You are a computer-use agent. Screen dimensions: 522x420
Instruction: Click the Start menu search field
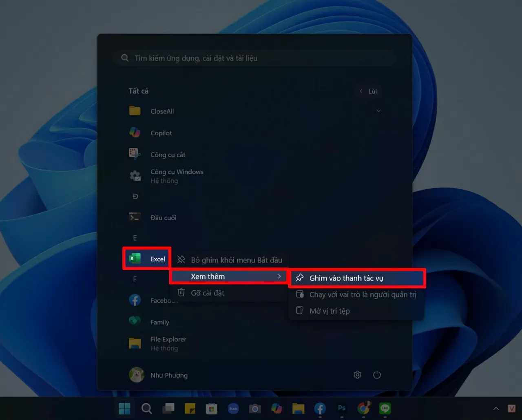click(x=255, y=58)
